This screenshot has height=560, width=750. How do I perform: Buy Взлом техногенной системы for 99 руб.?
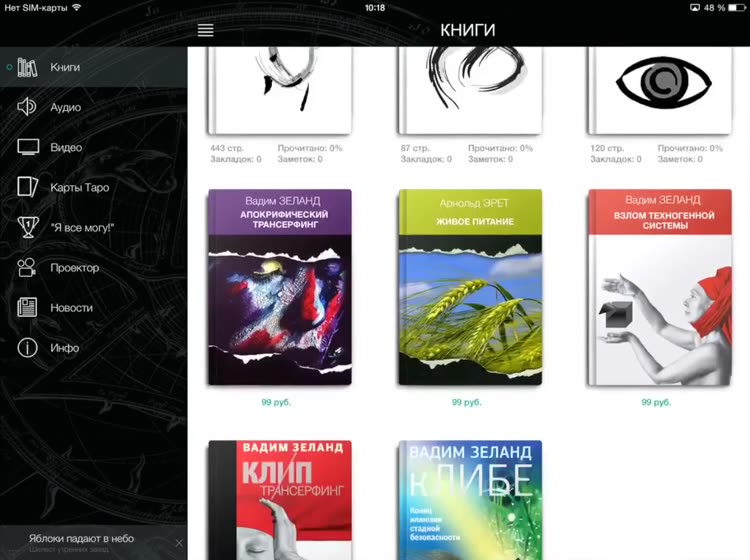[x=656, y=402]
